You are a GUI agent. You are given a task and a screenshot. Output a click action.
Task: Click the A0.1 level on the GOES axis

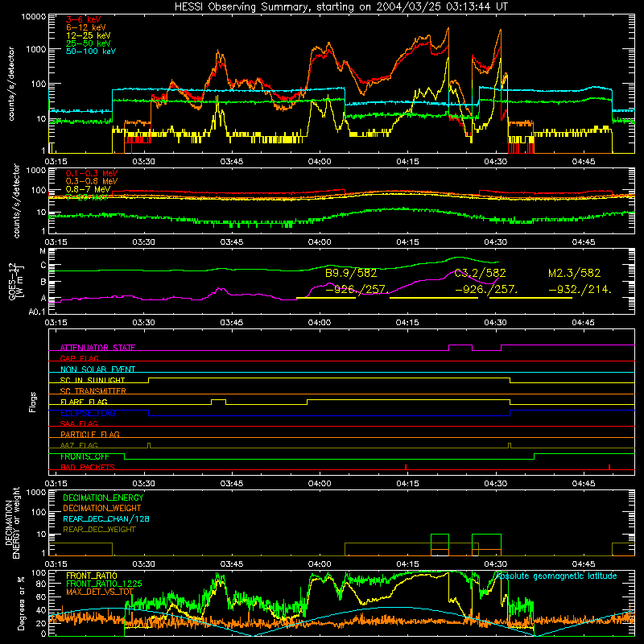pos(37,312)
